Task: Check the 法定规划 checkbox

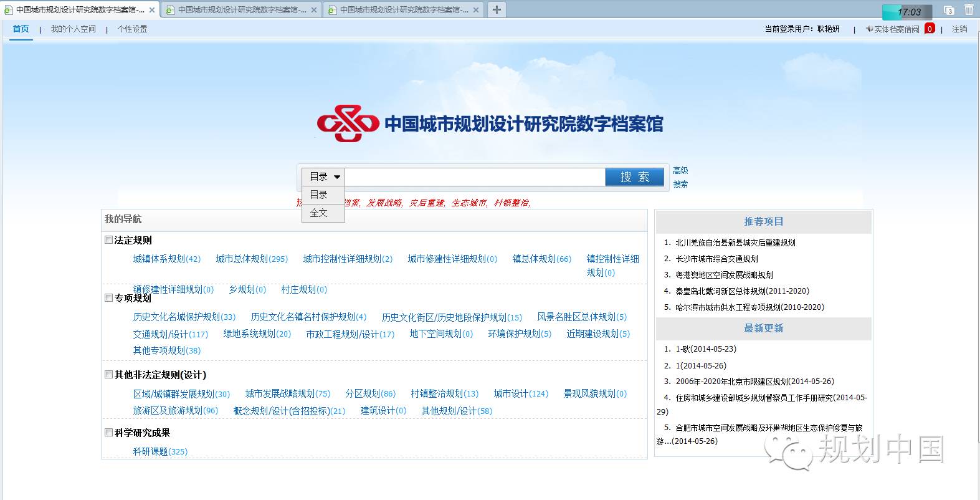Action: point(108,239)
